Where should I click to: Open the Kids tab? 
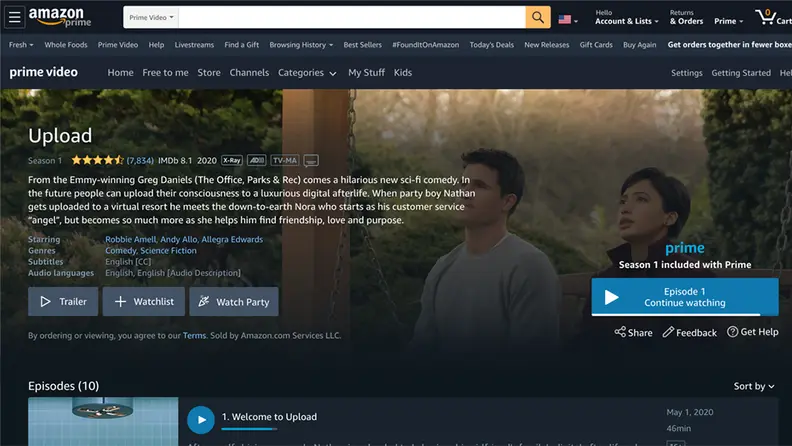tap(403, 73)
